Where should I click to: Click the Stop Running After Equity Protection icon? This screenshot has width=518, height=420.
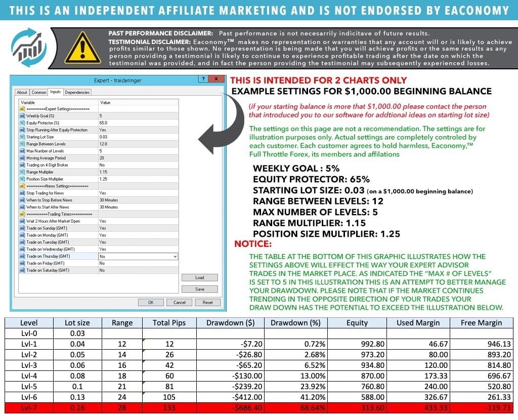point(22,130)
